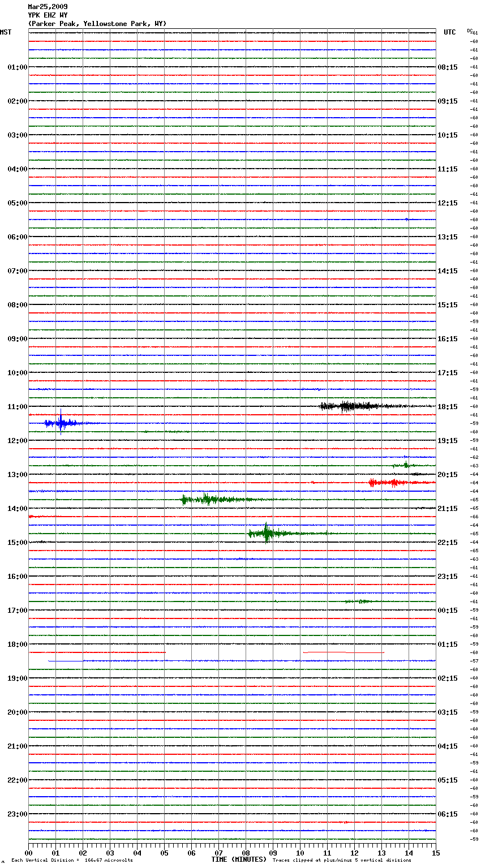Click the '18:15' UTC time label
This screenshot has height=868, width=481.
tap(448, 407)
